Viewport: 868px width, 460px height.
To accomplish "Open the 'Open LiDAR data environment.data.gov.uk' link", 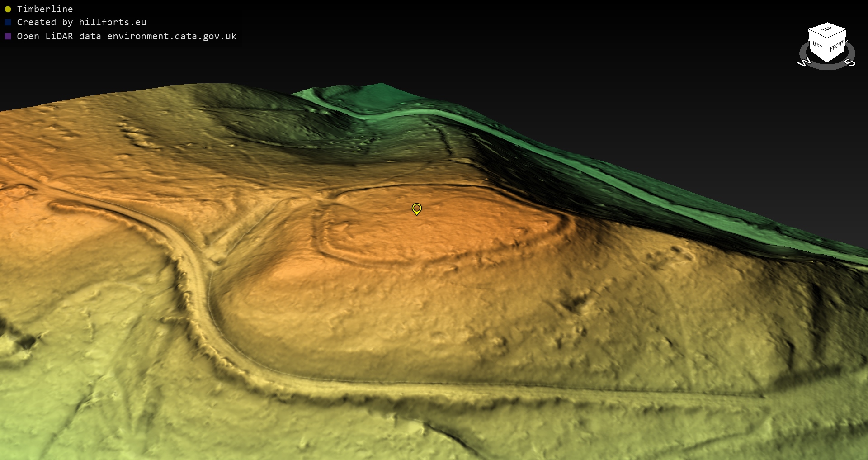I will click(x=127, y=36).
